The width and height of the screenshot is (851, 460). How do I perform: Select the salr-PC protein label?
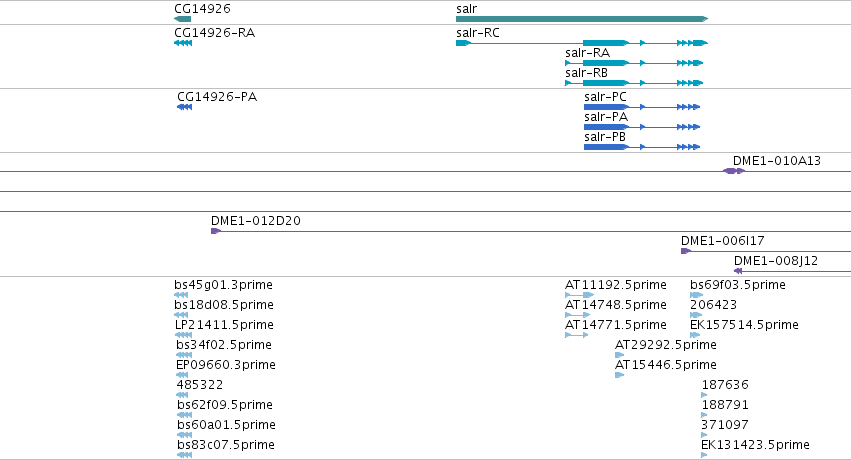tap(605, 97)
